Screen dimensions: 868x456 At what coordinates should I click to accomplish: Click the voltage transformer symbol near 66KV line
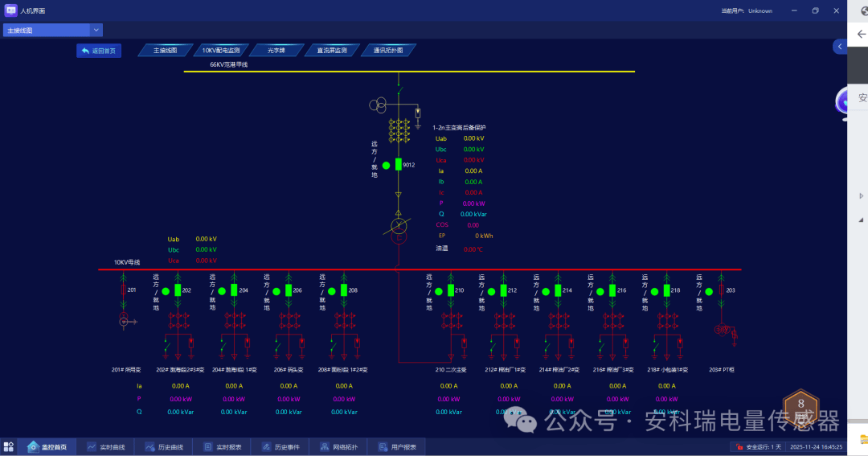tap(378, 105)
